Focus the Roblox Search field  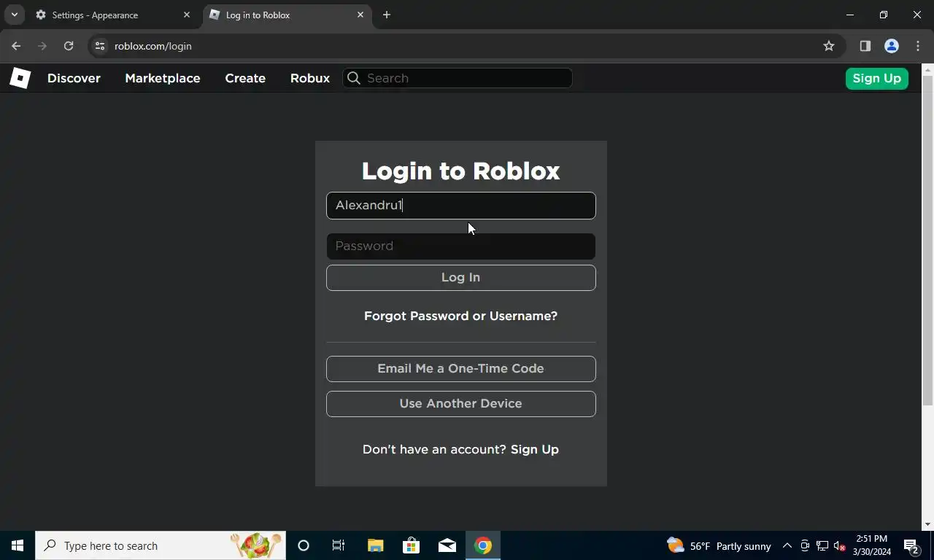458,78
